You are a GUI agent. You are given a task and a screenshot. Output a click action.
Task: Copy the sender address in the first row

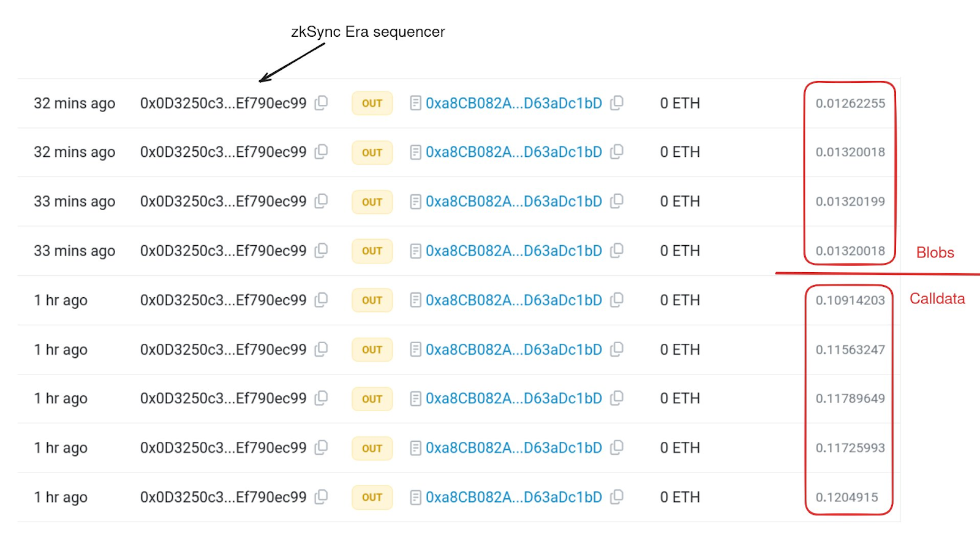pos(322,103)
